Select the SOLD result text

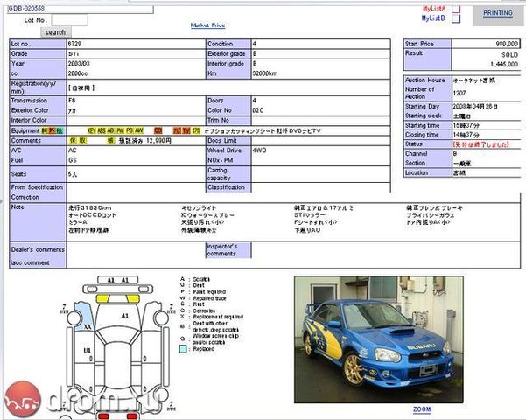(510, 54)
